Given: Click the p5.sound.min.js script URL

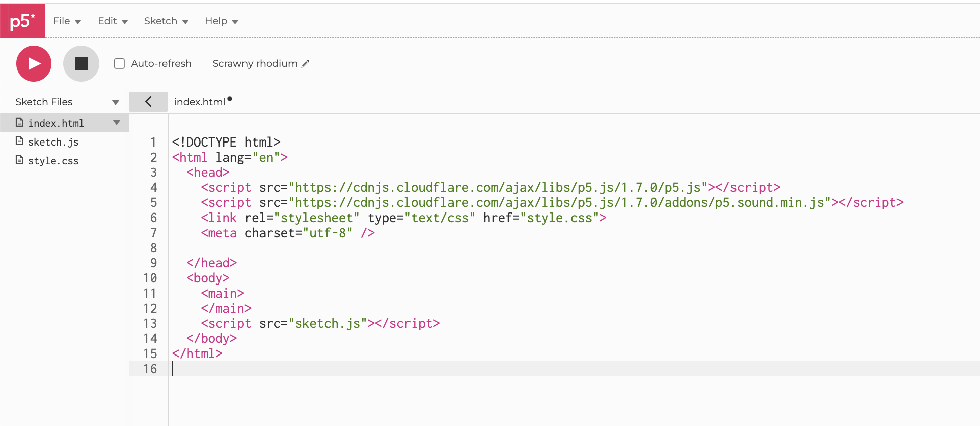Looking at the screenshot, I should (559, 202).
